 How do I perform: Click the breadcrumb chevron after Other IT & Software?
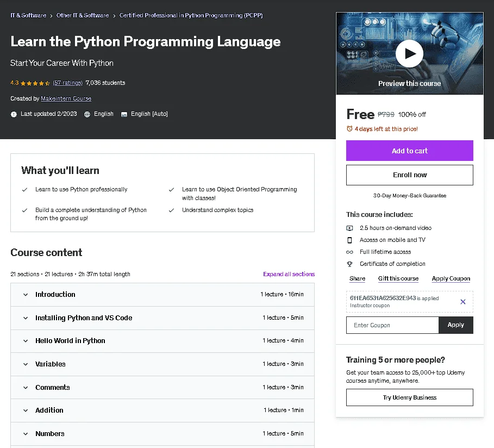pyautogui.click(x=114, y=16)
